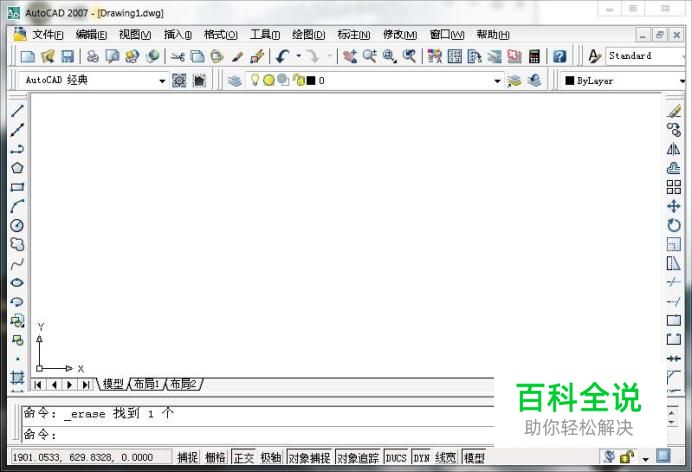Select the Array tool
The height and width of the screenshot is (472, 692).
click(x=673, y=187)
